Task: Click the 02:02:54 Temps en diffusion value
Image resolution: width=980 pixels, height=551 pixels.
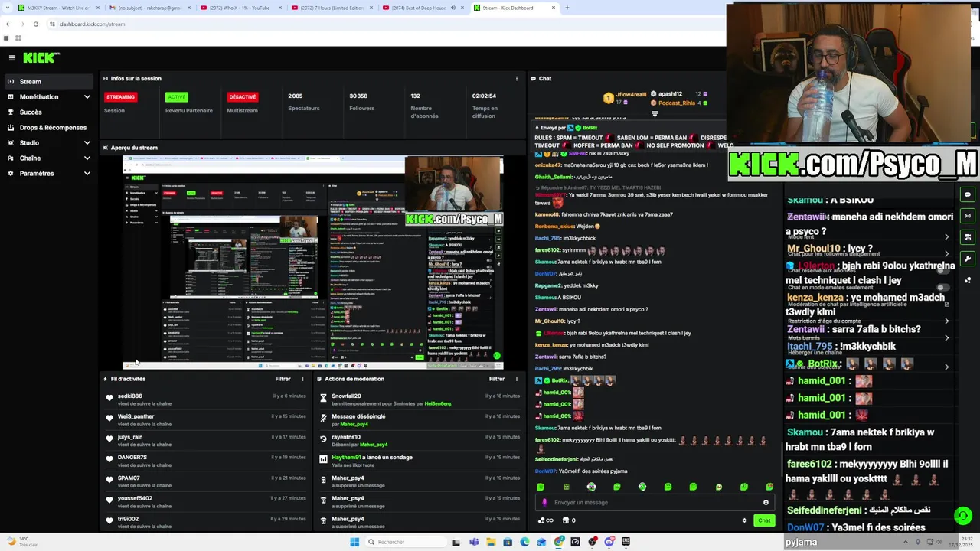Action: pos(484,96)
